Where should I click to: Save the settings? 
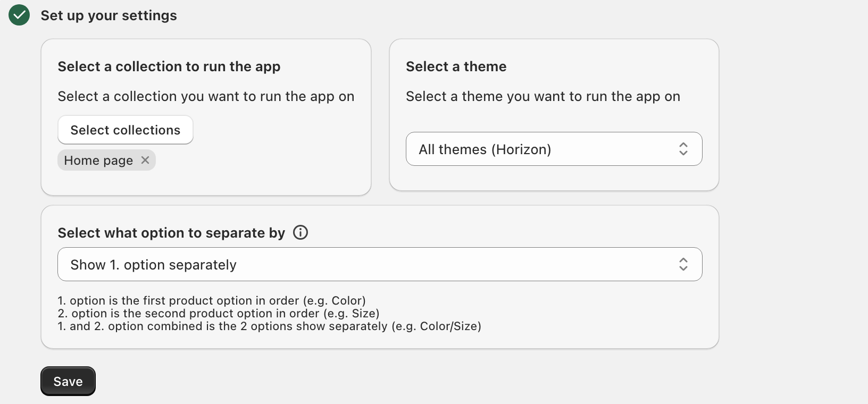pos(68,381)
